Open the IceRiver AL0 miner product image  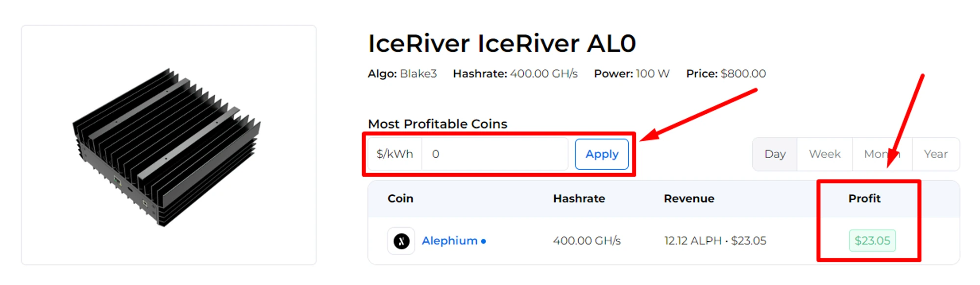pos(168,146)
